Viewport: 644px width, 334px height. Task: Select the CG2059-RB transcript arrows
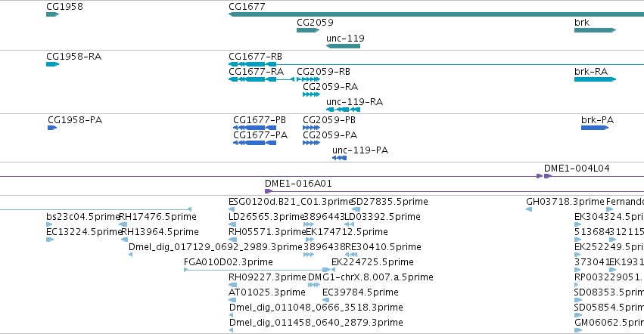(308, 79)
